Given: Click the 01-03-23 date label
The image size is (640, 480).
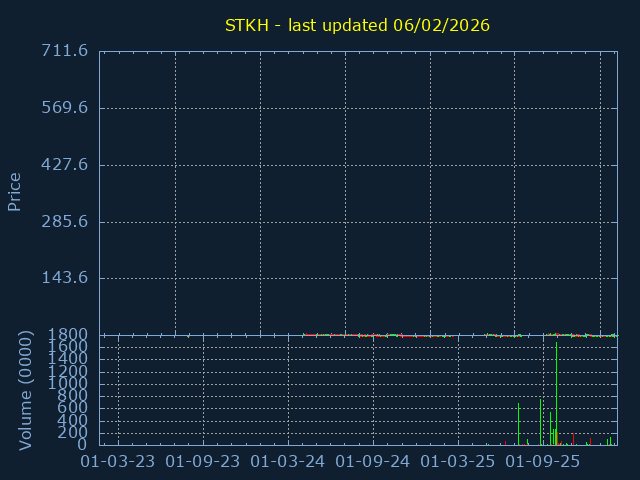Looking at the screenshot, I should pyautogui.click(x=118, y=462).
